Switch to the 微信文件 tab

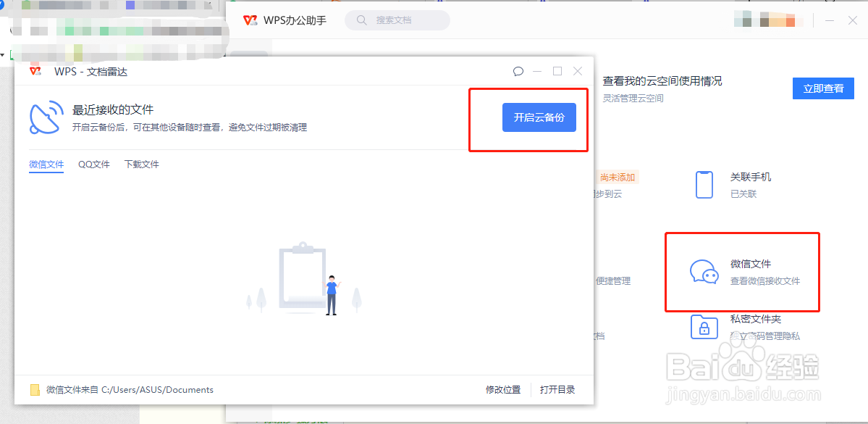pyautogui.click(x=46, y=164)
